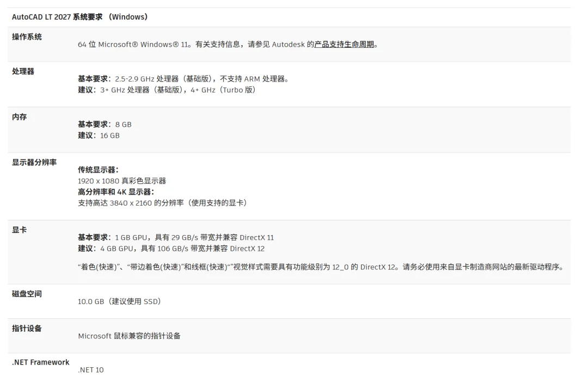This screenshot has height=383, width=588.
Task: Click the 着色(快速) visual styles note
Action: 321,267
